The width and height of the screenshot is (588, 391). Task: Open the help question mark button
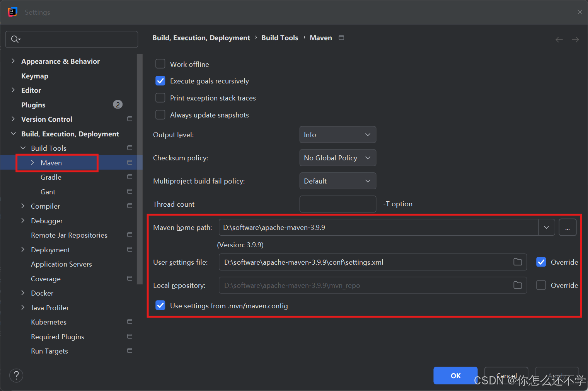16,375
